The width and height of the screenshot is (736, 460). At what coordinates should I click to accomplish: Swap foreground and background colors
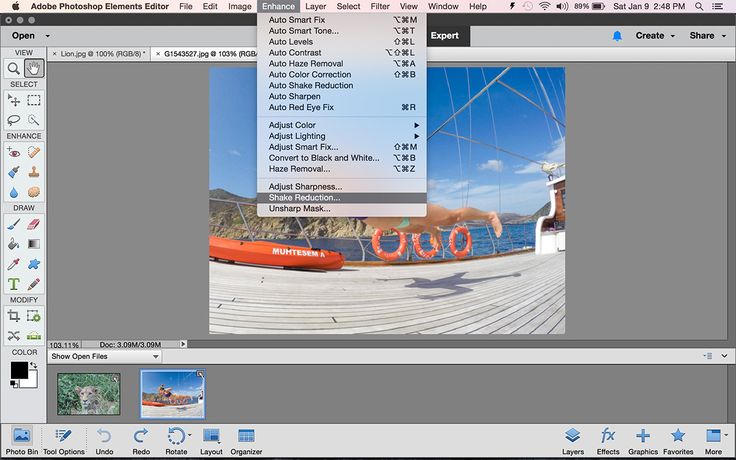point(33,365)
